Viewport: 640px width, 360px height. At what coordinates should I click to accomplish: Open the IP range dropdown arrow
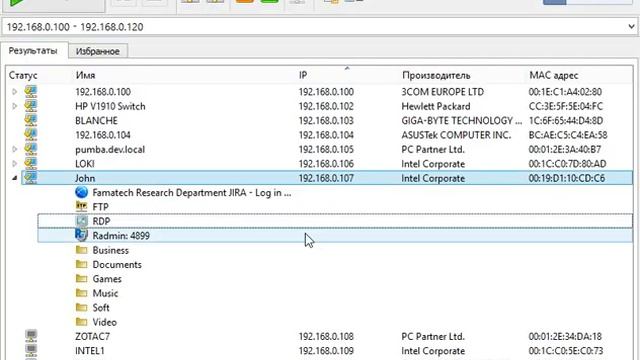pyautogui.click(x=631, y=27)
